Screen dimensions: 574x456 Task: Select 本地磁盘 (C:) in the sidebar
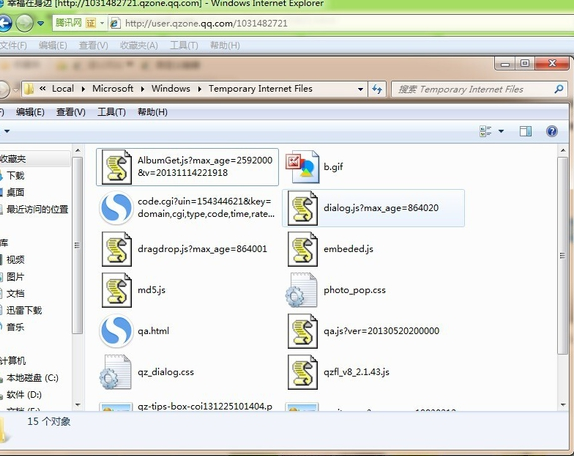[x=32, y=378]
